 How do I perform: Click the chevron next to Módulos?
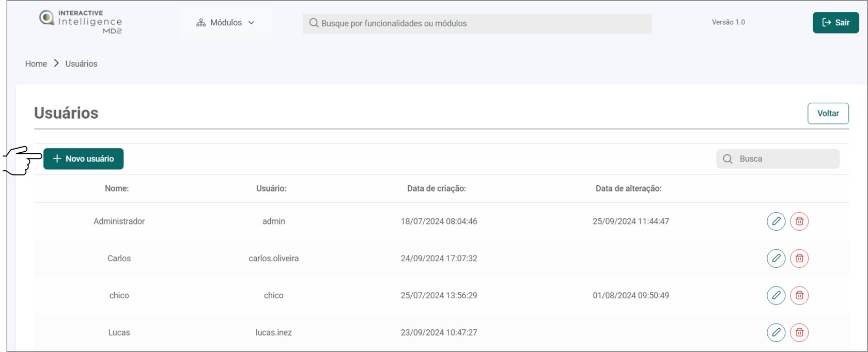click(252, 23)
